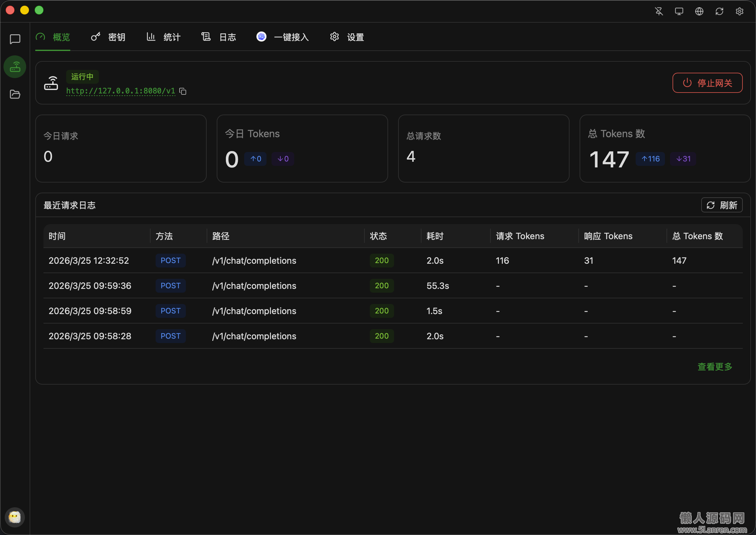Select the 12:32:52 request log row
Screen dimensions: 756x535
392,261
